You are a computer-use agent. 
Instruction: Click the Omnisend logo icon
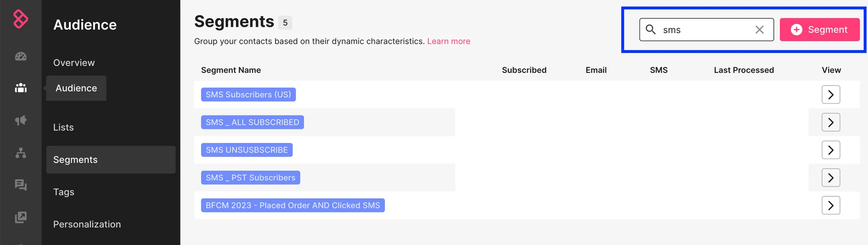click(x=20, y=19)
